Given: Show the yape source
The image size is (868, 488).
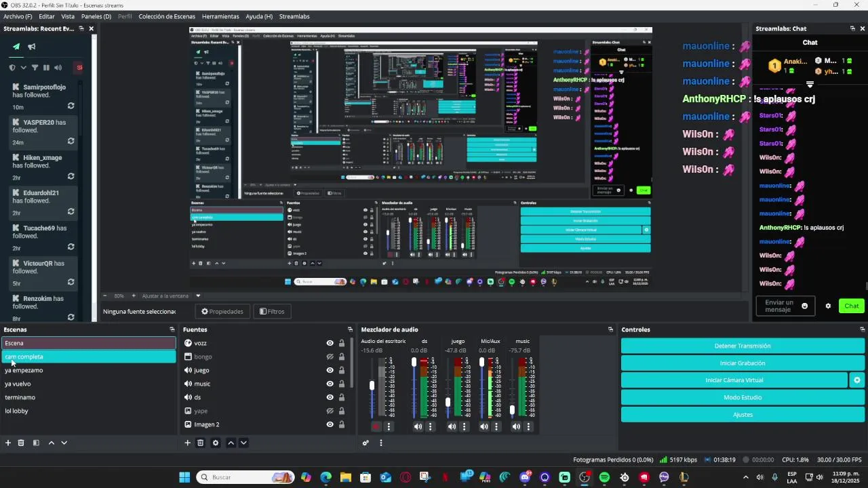Looking at the screenshot, I should 330,411.
